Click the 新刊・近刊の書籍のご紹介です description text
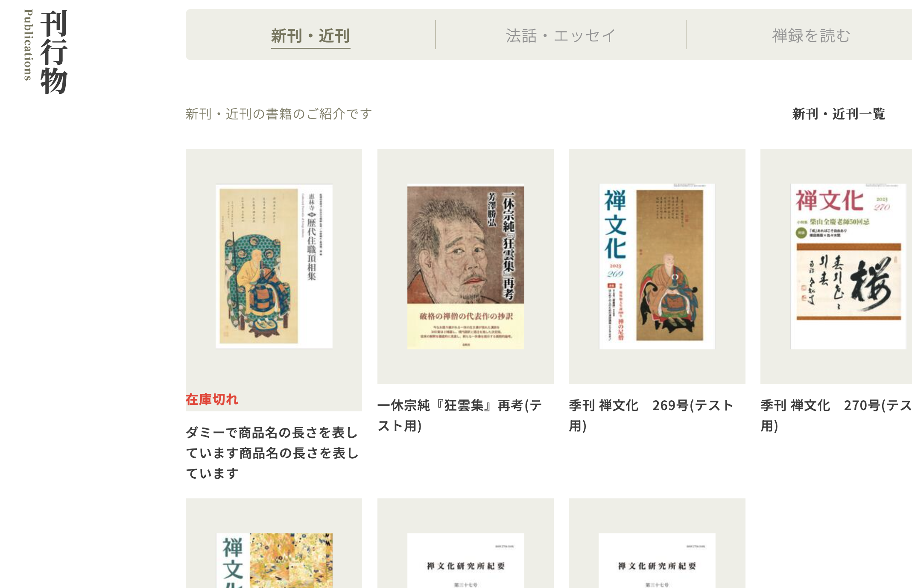Image resolution: width=912 pixels, height=588 pixels. [279, 114]
